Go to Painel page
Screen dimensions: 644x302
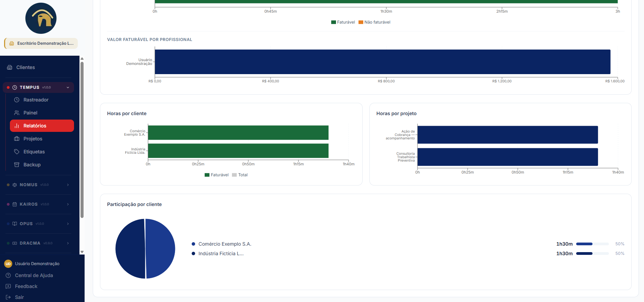42,113
